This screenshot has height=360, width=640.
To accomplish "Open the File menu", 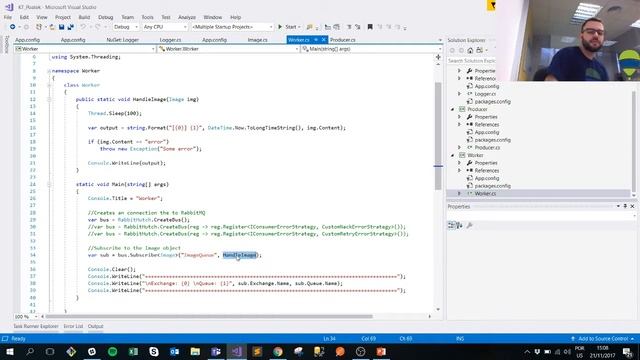I will (x=8, y=17).
